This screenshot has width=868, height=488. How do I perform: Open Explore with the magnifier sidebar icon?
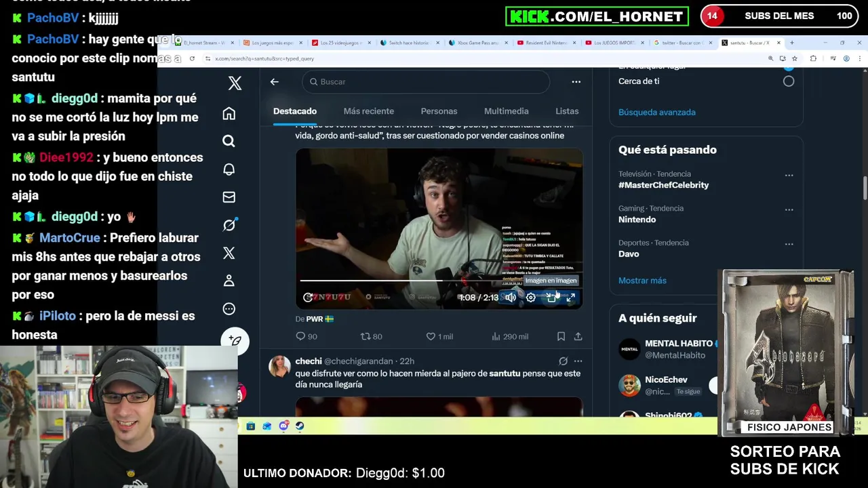(x=229, y=141)
